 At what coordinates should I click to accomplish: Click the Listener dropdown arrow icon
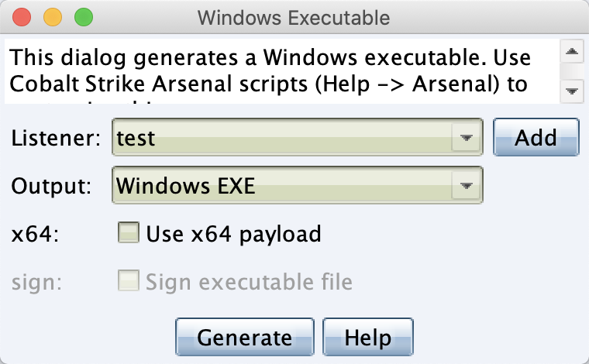pyautogui.click(x=466, y=139)
